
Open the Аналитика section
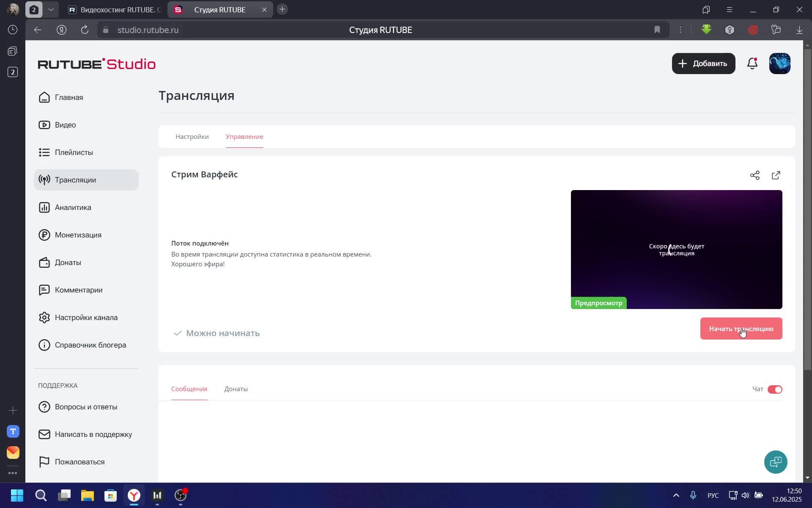tap(73, 207)
